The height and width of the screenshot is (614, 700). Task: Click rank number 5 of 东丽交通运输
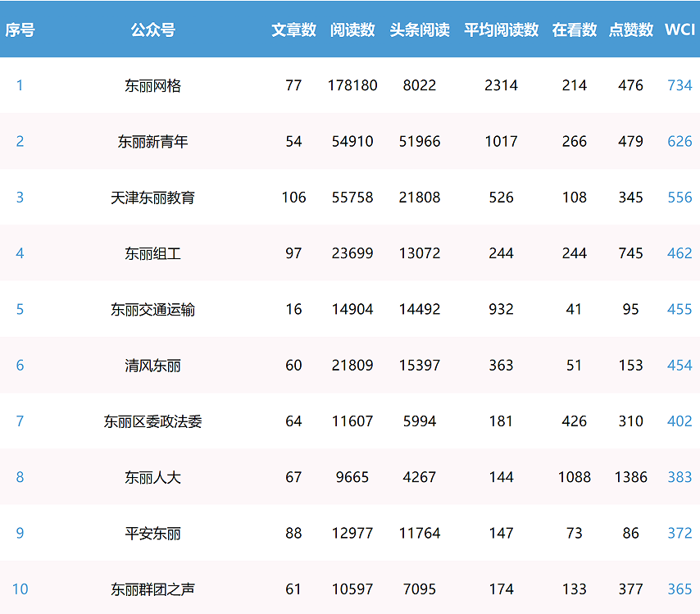(x=20, y=309)
